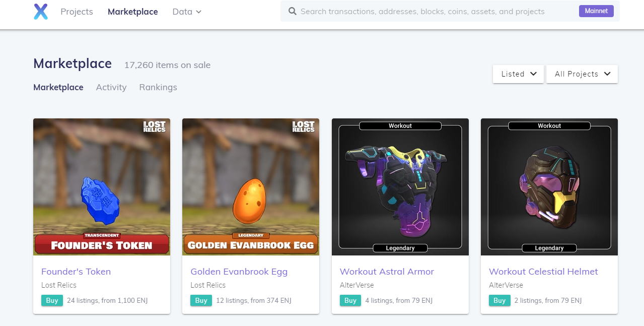Viewport: 644px width, 326px height.
Task: Open the Founder's Token item image
Action: coord(102,187)
